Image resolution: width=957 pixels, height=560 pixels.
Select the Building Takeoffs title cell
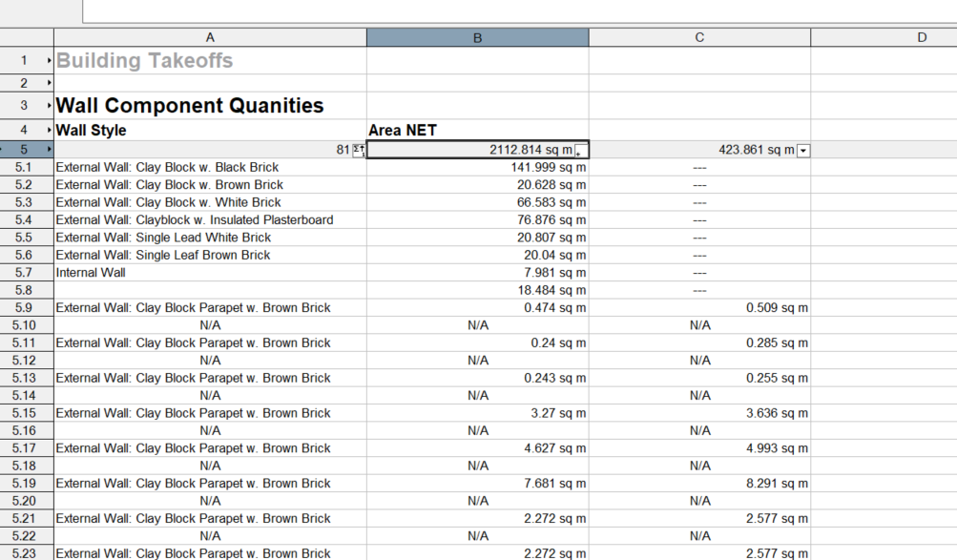pos(210,61)
